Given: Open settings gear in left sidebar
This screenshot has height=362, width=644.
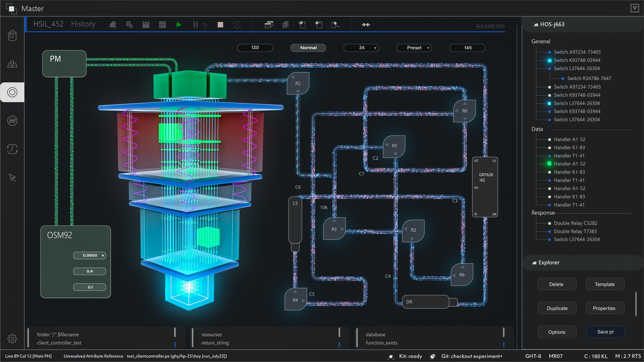Looking at the screenshot, I should [x=12, y=339].
